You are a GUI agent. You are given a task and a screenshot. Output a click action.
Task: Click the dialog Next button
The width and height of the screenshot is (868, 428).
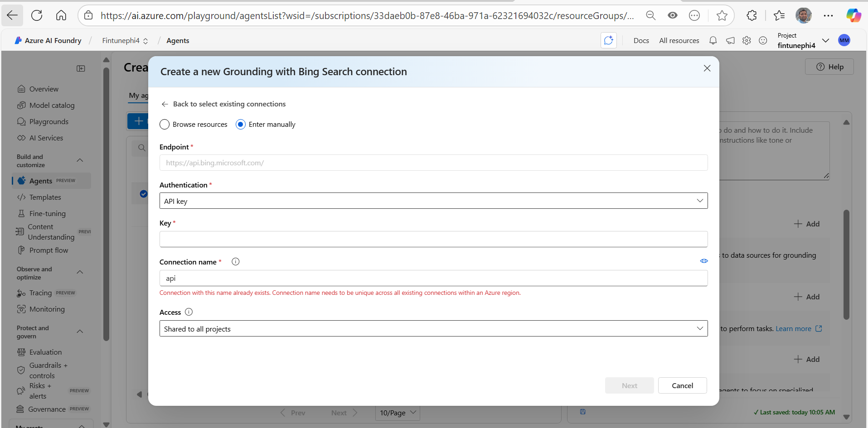coord(629,385)
